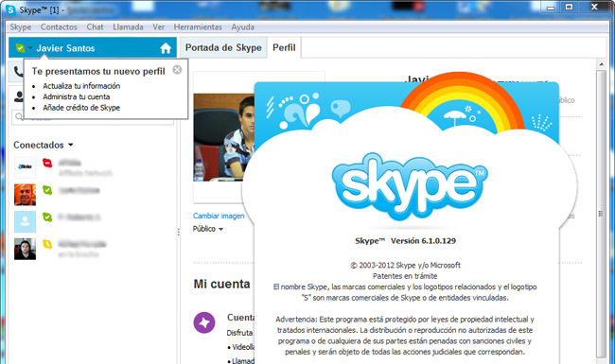Open the status dropdown arrow next to Javier Santos
Image resolution: width=615 pixels, height=364 pixels.
coord(30,48)
